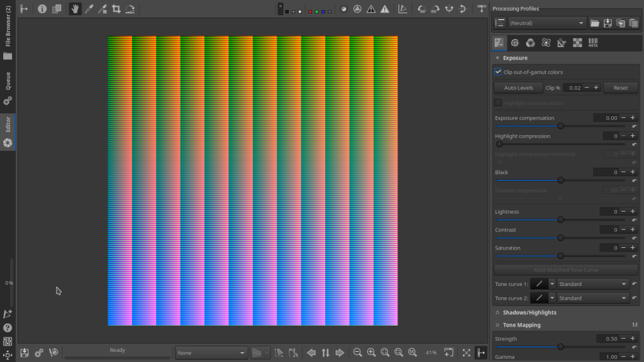The image size is (644, 362).
Task: Rotate image right 90 degrees
Action: click(435, 9)
